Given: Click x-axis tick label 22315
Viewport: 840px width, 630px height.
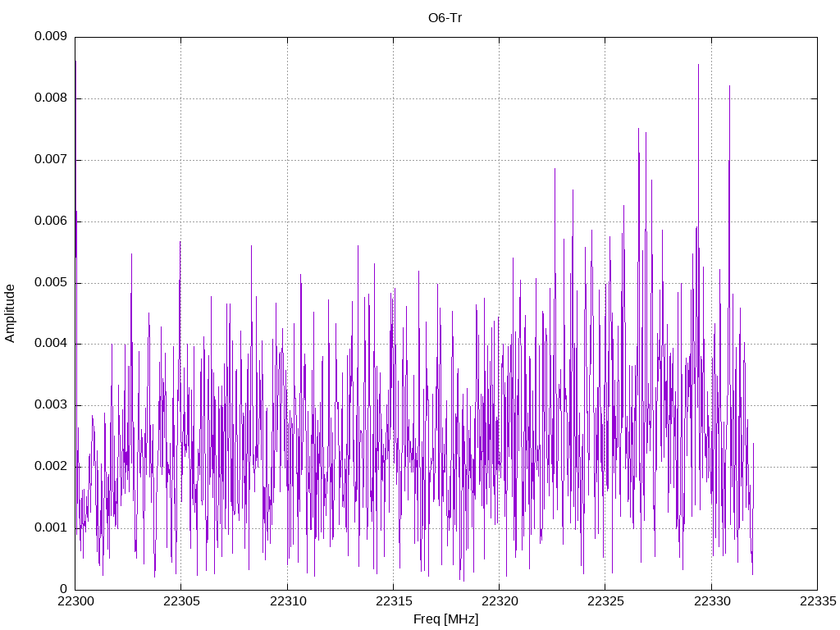Looking at the screenshot, I should pos(394,601).
